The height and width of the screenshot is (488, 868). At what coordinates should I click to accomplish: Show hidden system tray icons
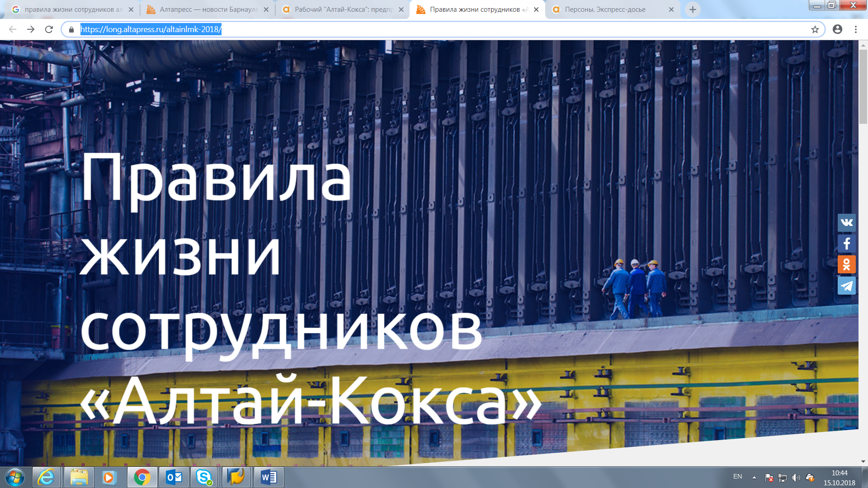(754, 477)
